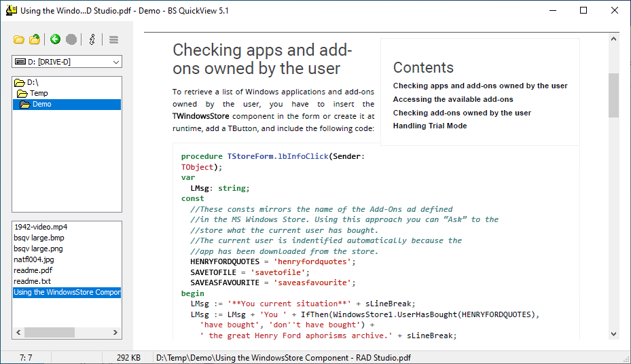The image size is (631, 364).
Task: Open the D: [DRIVE-D] drive dropdown
Action: coord(67,62)
